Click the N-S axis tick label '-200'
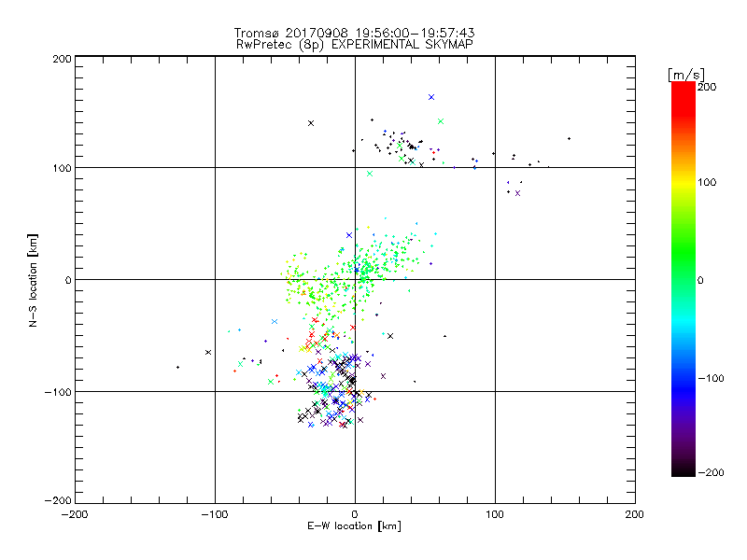747x560 pixels. [59, 500]
